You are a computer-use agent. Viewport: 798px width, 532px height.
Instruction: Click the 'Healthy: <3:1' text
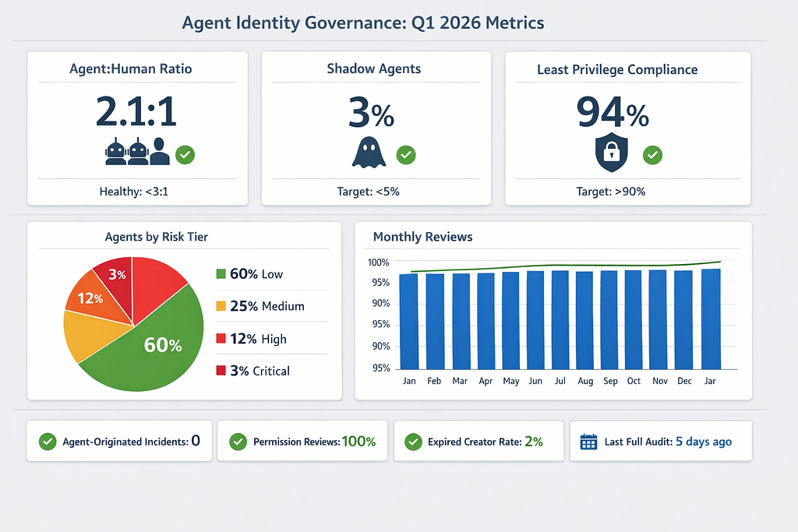click(x=134, y=192)
